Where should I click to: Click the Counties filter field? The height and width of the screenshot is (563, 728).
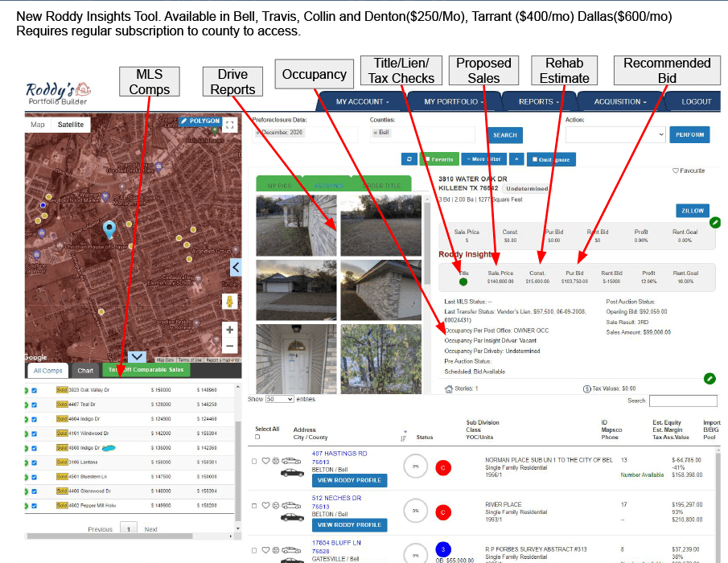(x=422, y=134)
